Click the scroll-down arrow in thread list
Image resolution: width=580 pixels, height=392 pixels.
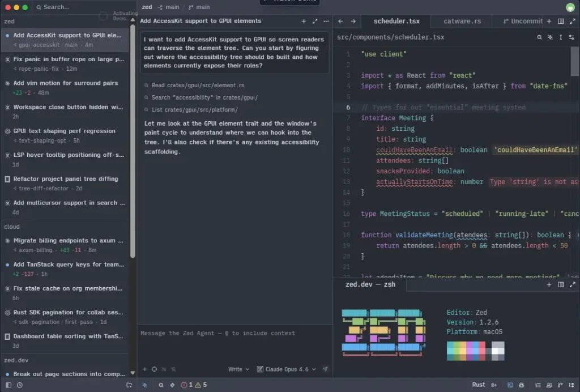pos(133,373)
